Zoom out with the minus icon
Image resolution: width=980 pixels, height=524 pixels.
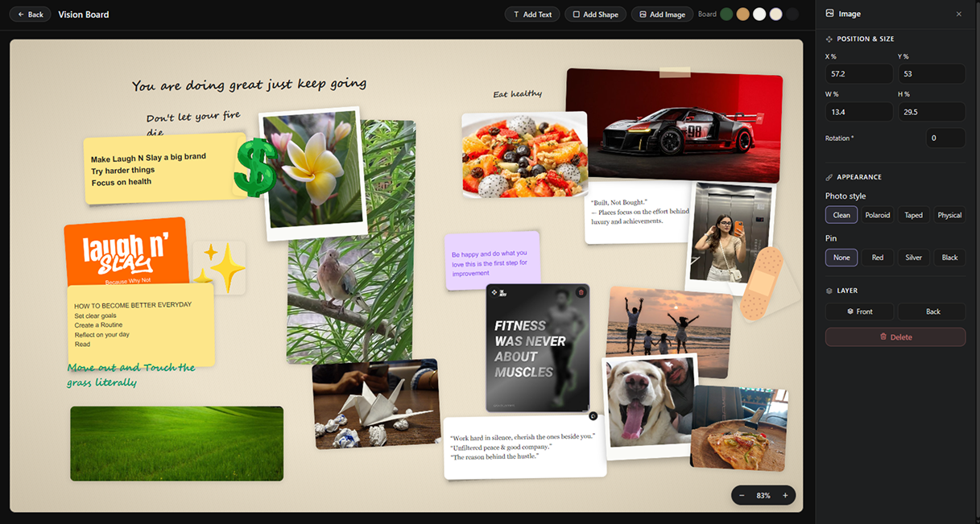[742, 495]
